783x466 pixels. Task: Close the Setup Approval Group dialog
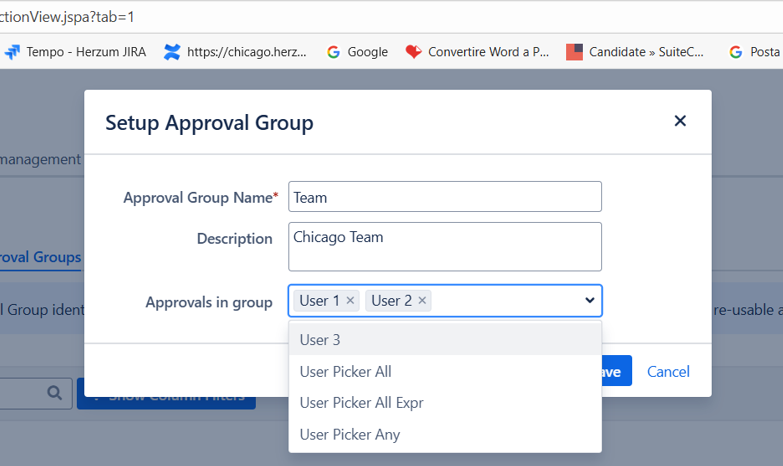[680, 121]
